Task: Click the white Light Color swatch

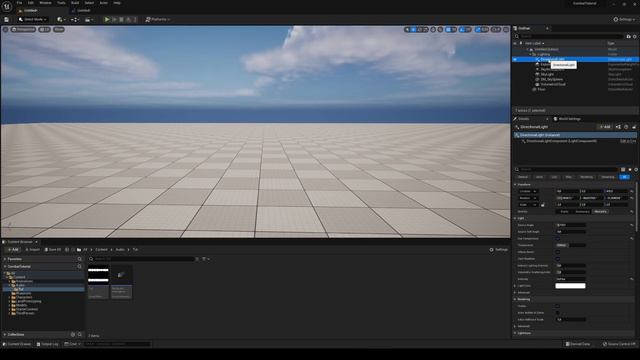Action: (570, 286)
